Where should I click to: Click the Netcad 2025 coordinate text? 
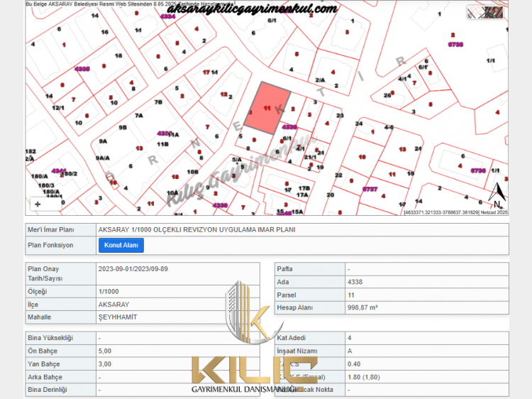[x=456, y=212]
